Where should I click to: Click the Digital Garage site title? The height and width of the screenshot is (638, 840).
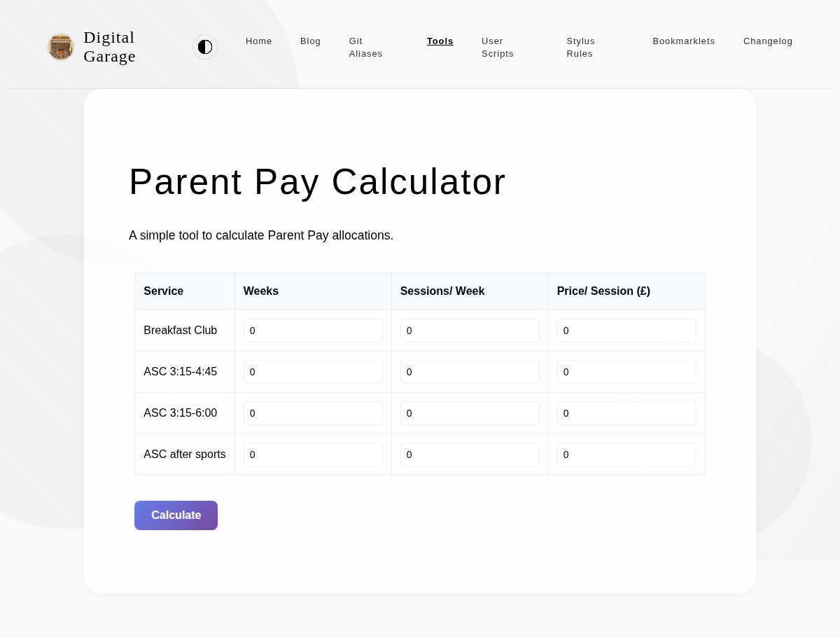coord(110,47)
